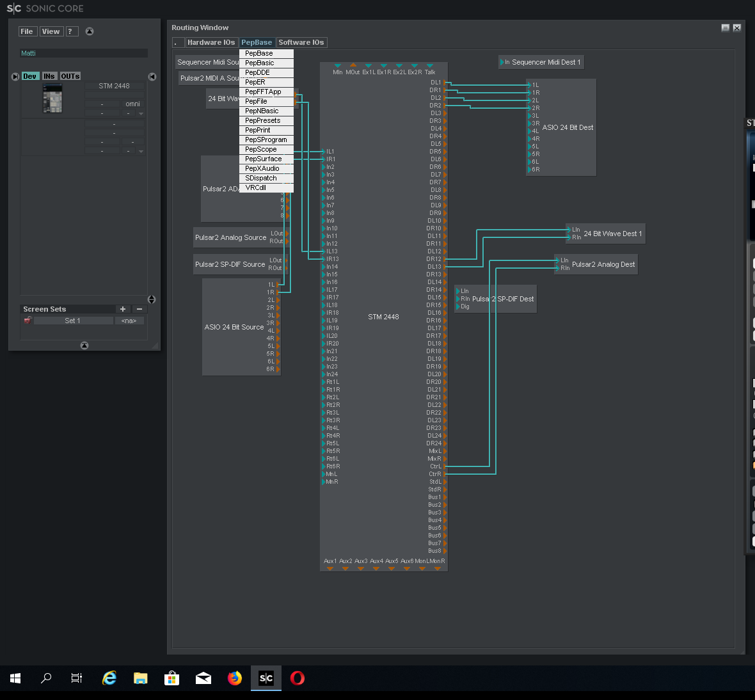Click the Windows Start button
Viewport: 755px width, 700px height.
(15, 678)
